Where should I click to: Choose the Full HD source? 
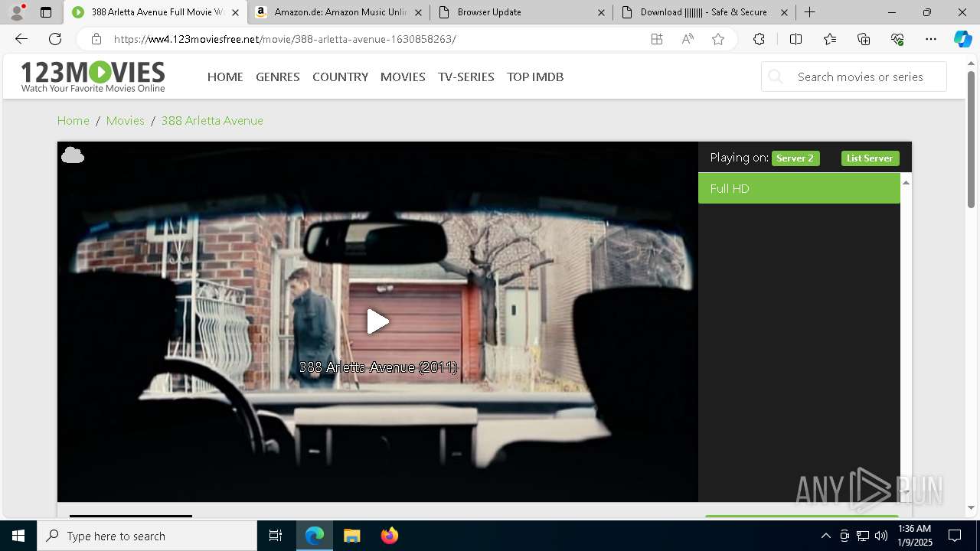pos(799,188)
